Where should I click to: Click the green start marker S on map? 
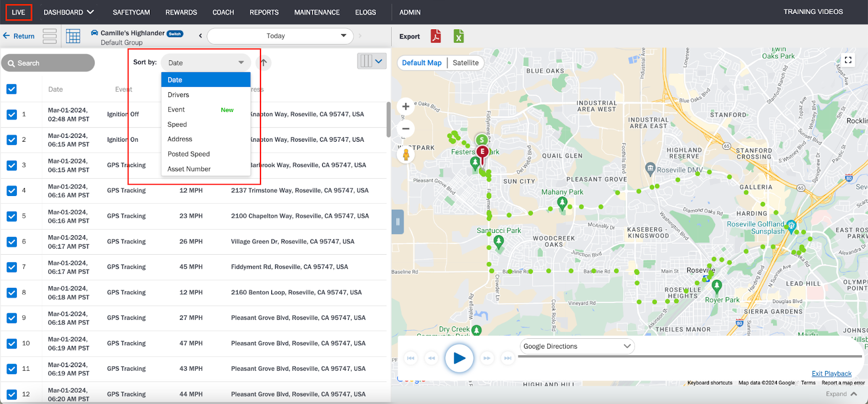click(x=481, y=140)
